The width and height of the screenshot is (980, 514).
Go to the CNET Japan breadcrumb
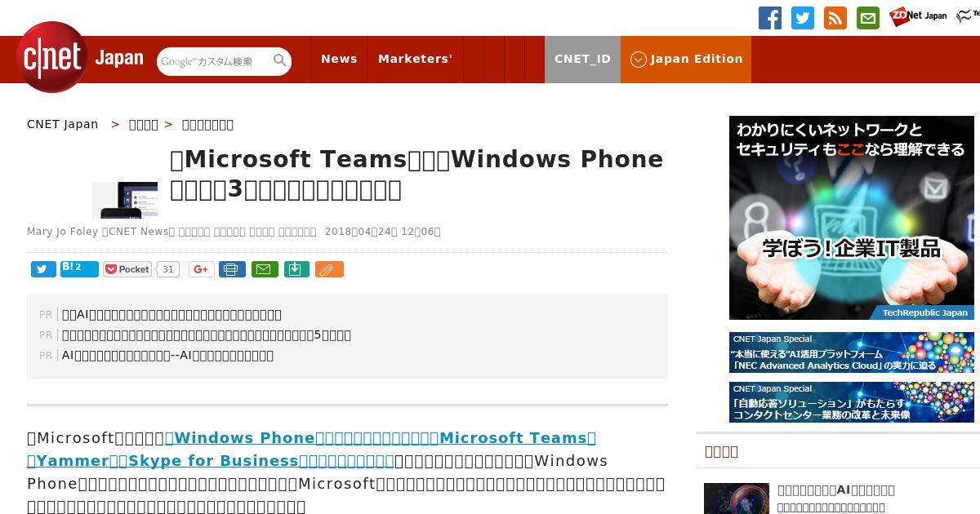(62, 124)
